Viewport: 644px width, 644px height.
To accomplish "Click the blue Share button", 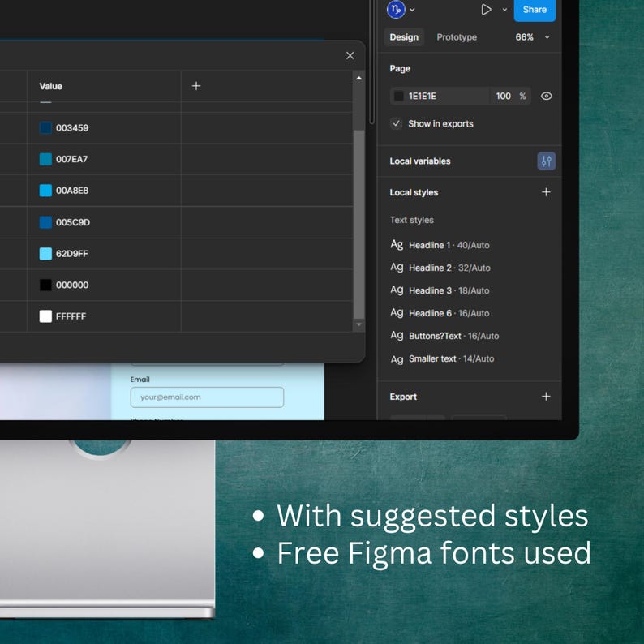I will (x=535, y=10).
